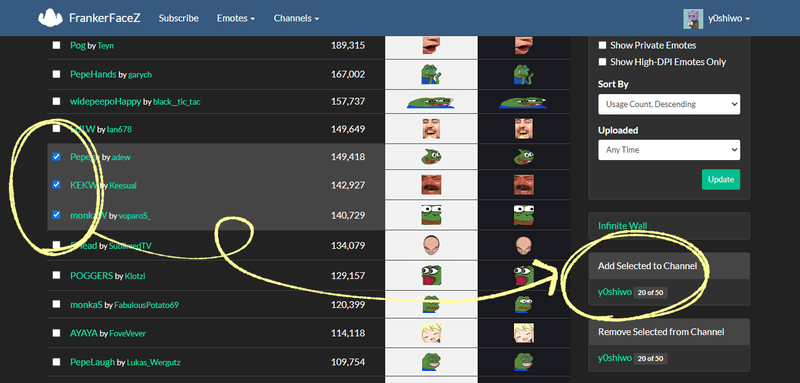Click Pog dark-background emote preview
800x383 pixels.
point(523,45)
